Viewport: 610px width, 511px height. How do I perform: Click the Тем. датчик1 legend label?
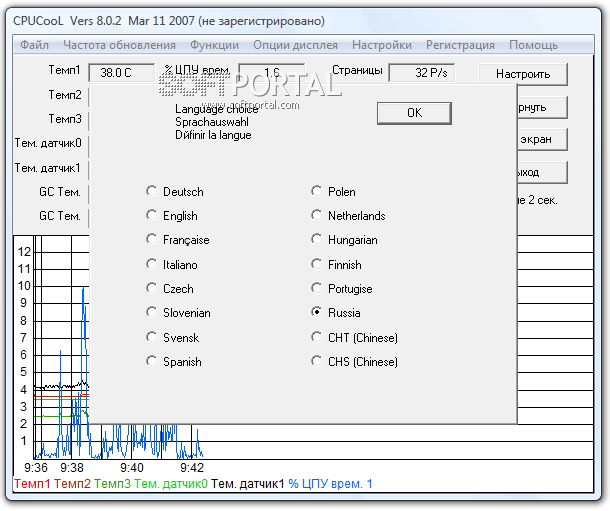click(x=248, y=484)
